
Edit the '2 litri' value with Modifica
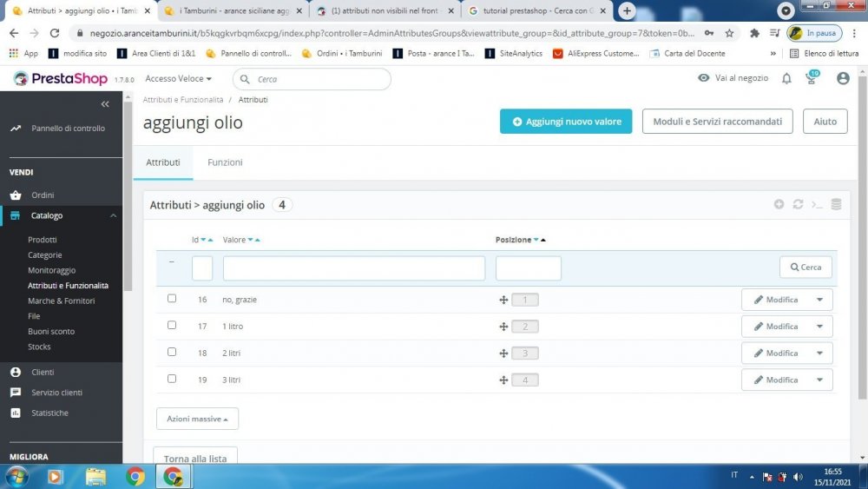tap(775, 353)
